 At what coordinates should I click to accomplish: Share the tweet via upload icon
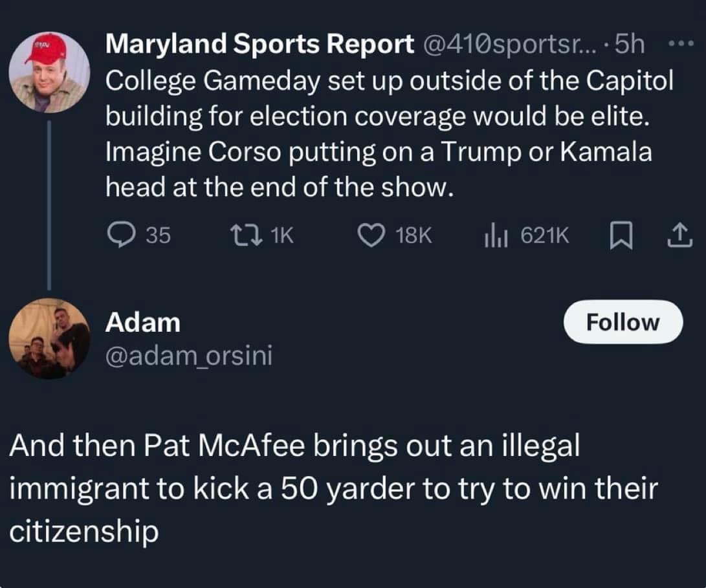click(679, 235)
